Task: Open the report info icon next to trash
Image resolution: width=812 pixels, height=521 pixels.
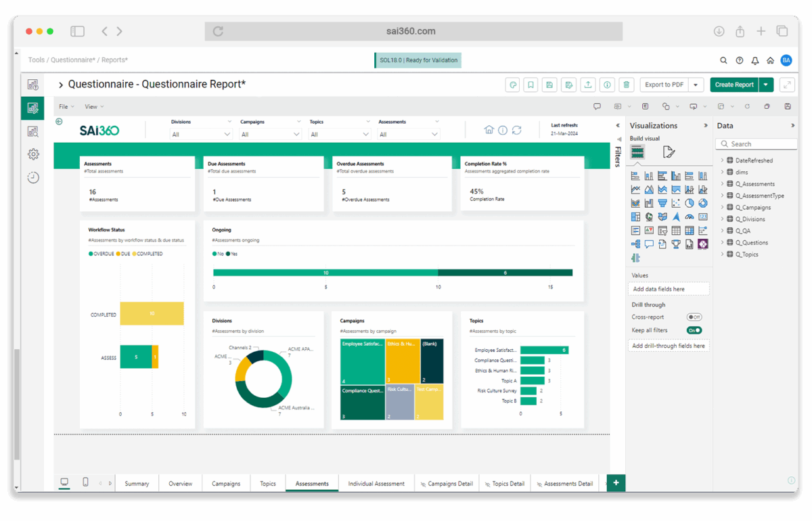Action: [x=608, y=85]
